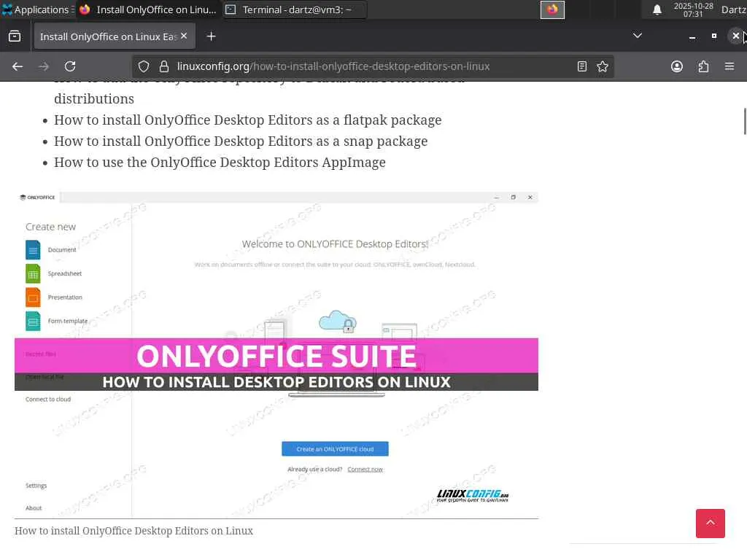Open the Dartz user menu in the panel
This screenshot has width=747, height=560.
(734, 9)
